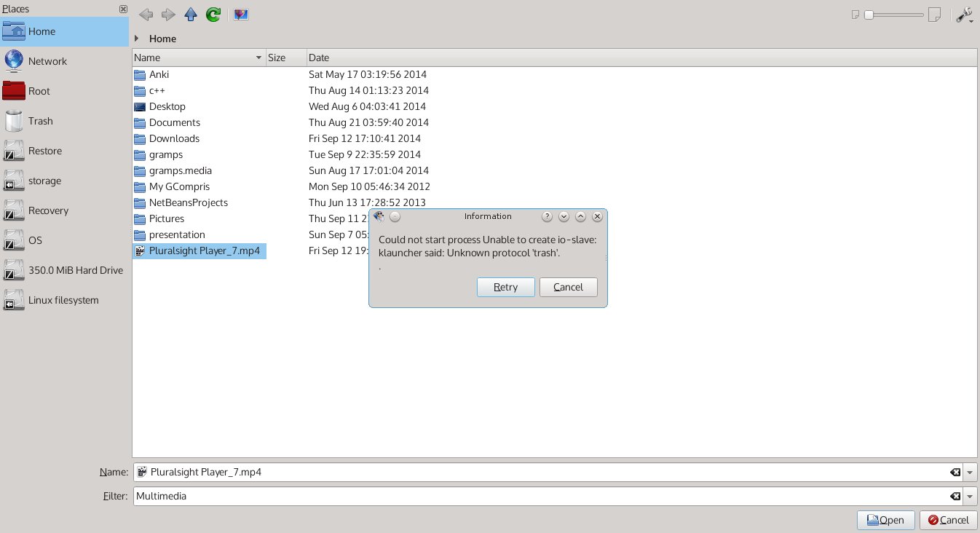This screenshot has height=533, width=980.
Task: Click Cancel in Information dialog
Action: (569, 287)
